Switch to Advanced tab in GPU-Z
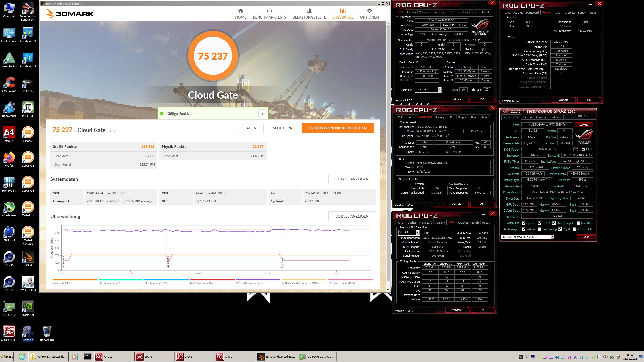 (x=541, y=117)
